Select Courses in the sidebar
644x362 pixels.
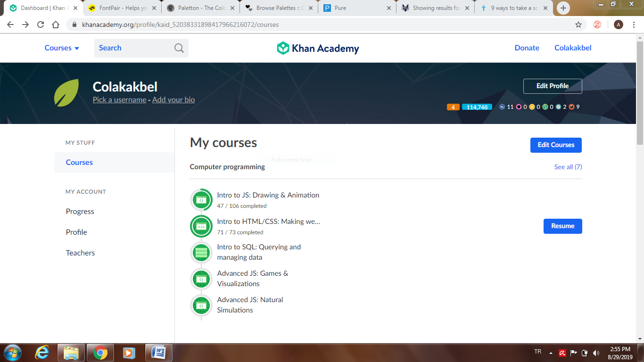[114, 163]
